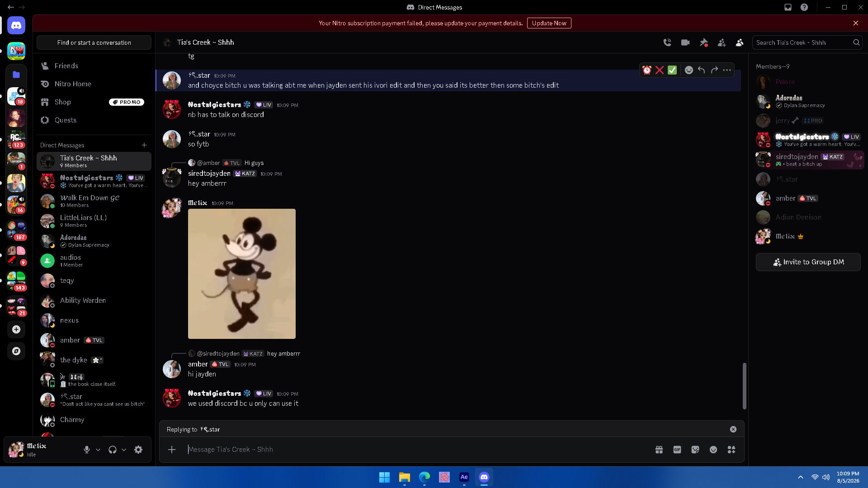Open the Discord home button
Screen dimensions: 868x488
pos(16,25)
